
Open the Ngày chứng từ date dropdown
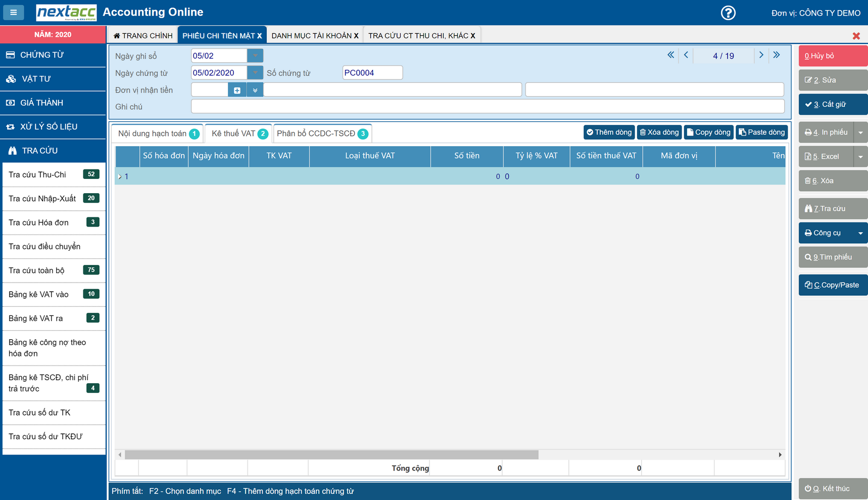255,73
